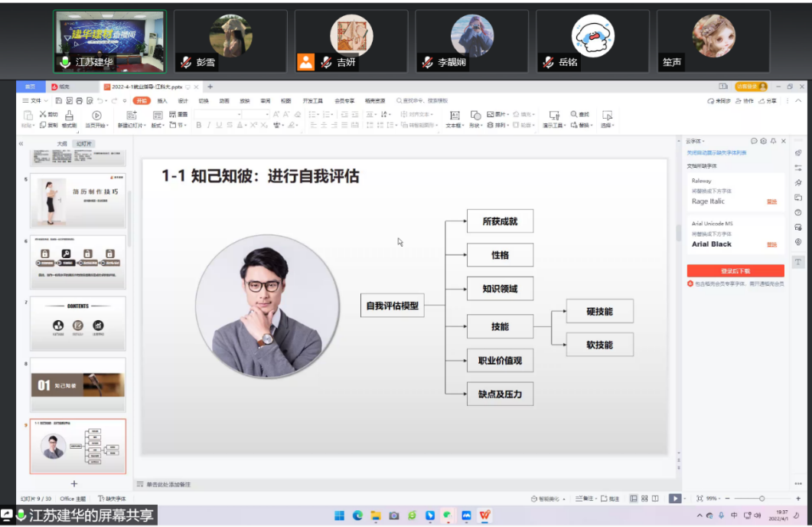Click the red 登录后下载 button
This screenshot has width=812, height=527.
coord(735,270)
